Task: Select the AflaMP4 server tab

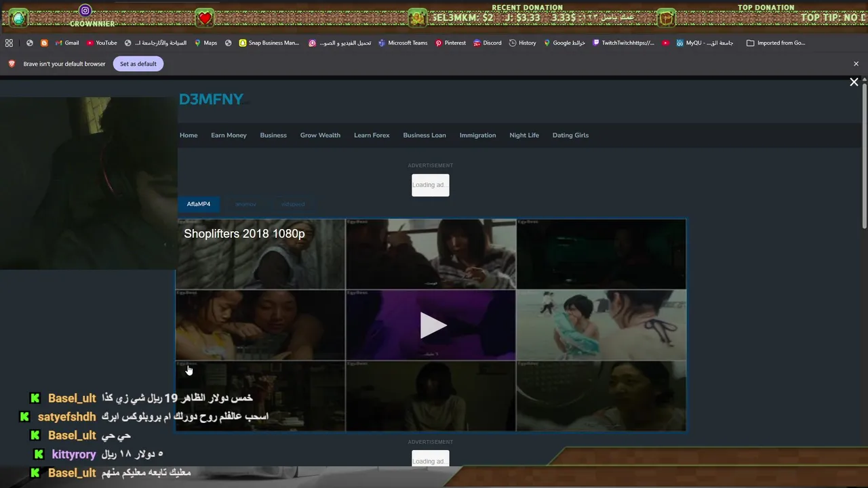Action: 199,204
